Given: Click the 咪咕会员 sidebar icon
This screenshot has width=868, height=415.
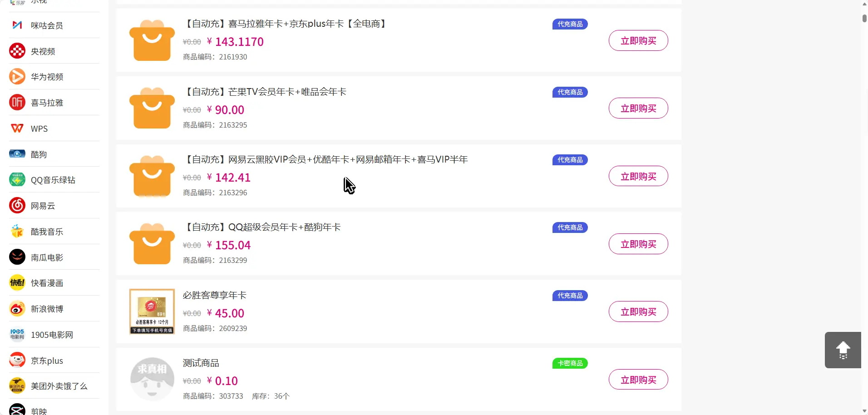Looking at the screenshot, I should pos(17,25).
